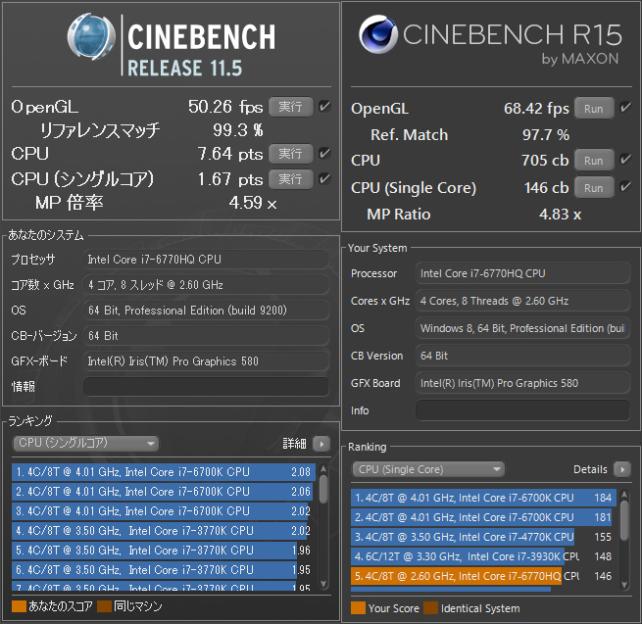Click the MP 倍率 4.59 x value
The image size is (642, 624).
[x=253, y=203]
